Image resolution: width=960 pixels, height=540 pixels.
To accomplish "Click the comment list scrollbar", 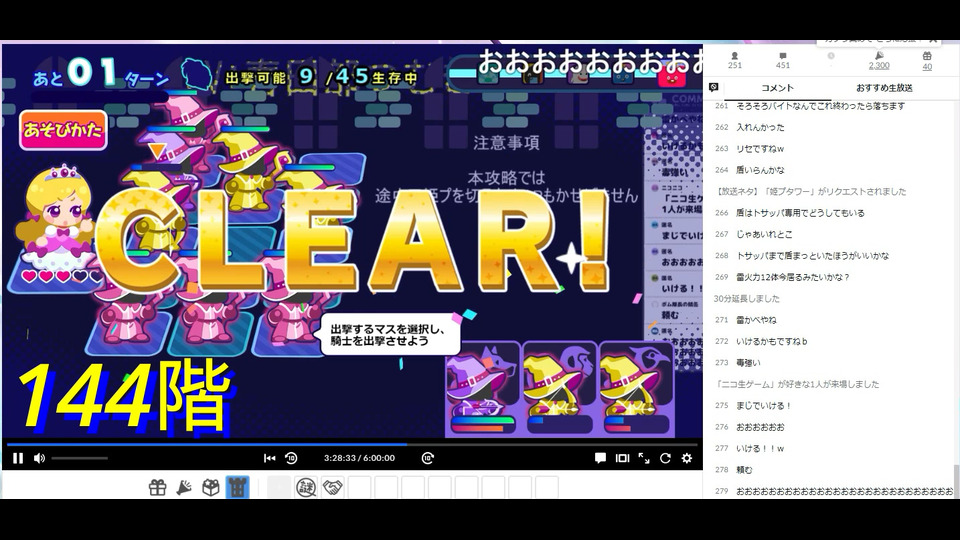I will [956, 481].
